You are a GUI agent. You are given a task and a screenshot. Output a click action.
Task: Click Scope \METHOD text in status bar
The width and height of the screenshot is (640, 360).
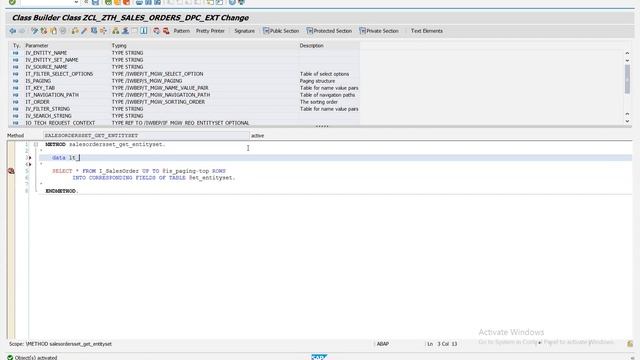(x=60, y=344)
